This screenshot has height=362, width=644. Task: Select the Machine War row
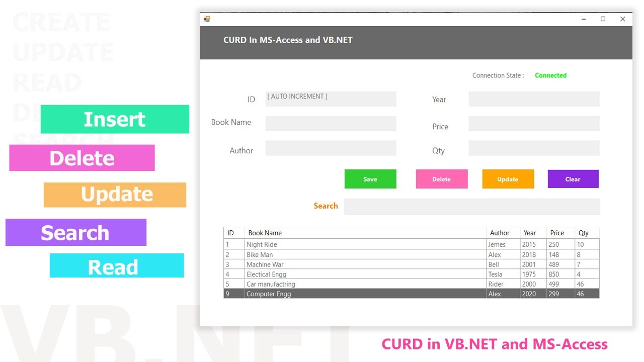412,264
